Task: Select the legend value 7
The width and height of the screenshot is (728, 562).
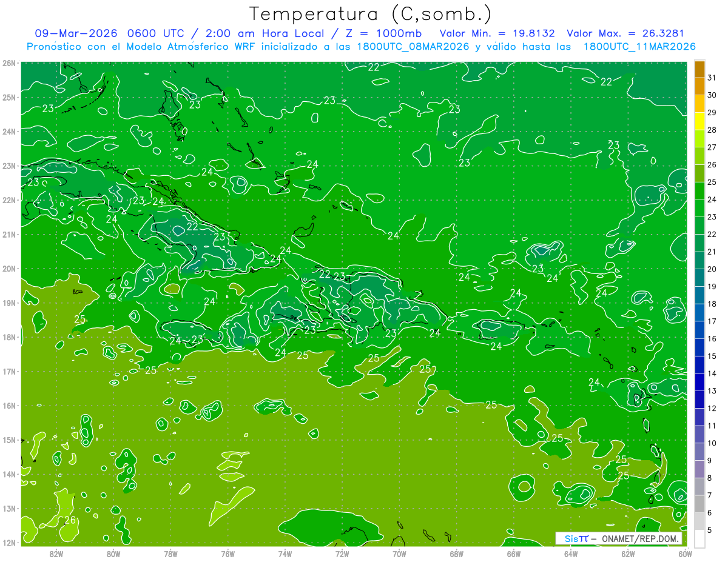Action: tap(710, 495)
